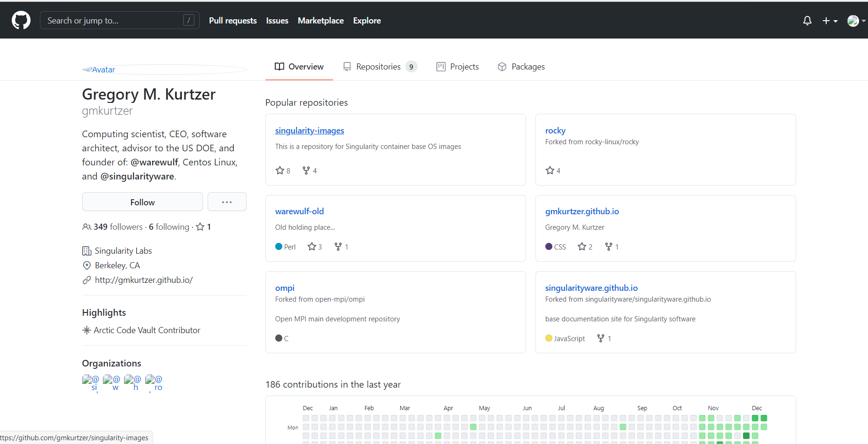Open the first organization avatar
The height and width of the screenshot is (444, 868).
pos(91,382)
